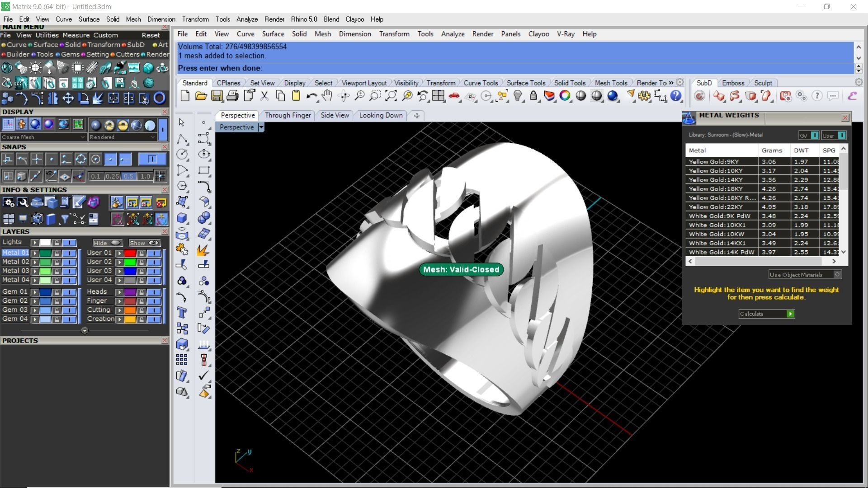This screenshot has height=488, width=868.
Task: Click the pink Clayoo icon in SubD toolbar
Action: coord(852,96)
